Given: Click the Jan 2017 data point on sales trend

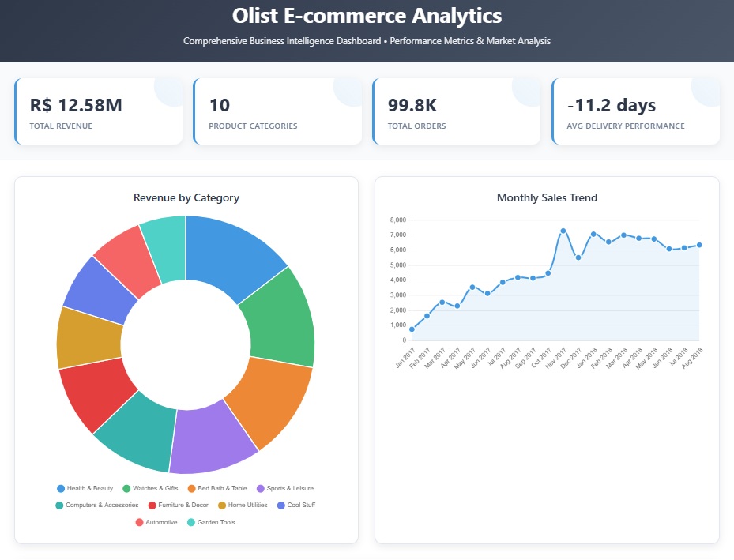Looking at the screenshot, I should tap(412, 329).
